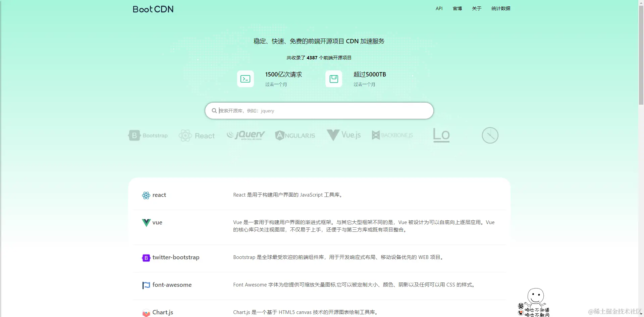Screen dimensions: 644x317
Task: Go to the 关于 page
Action: point(476,8)
